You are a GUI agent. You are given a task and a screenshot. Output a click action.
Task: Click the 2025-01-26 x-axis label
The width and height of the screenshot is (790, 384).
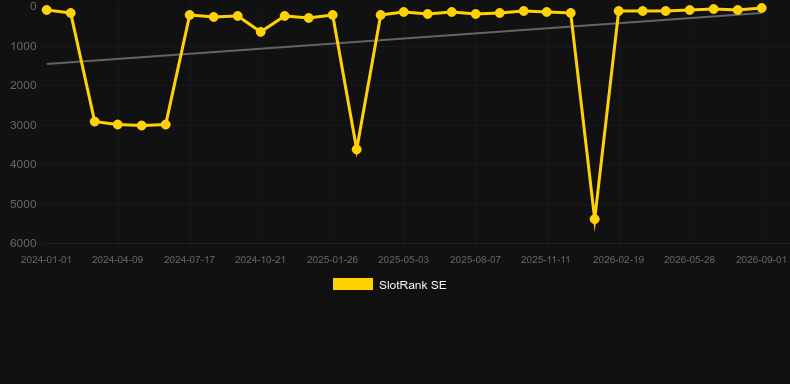[x=333, y=260]
